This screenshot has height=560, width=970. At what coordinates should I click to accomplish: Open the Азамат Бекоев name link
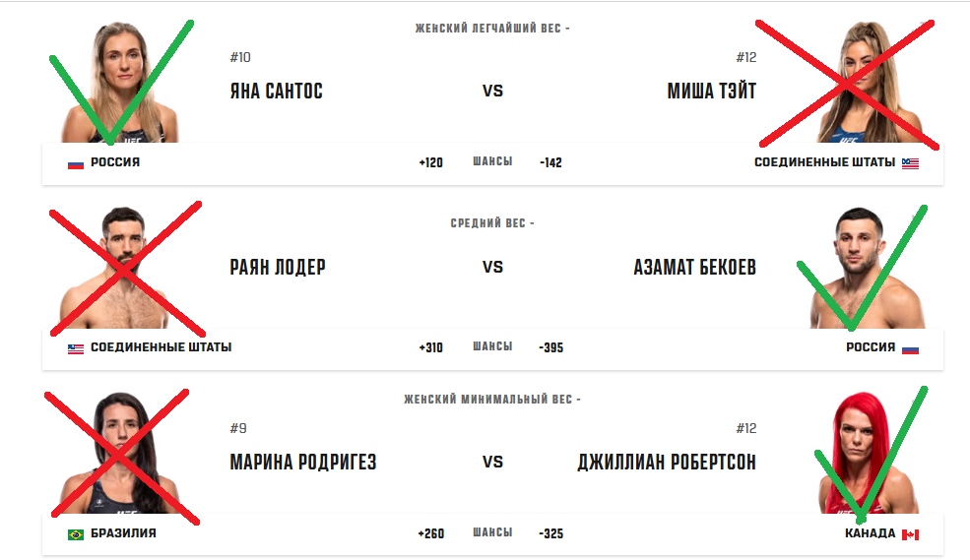(694, 267)
